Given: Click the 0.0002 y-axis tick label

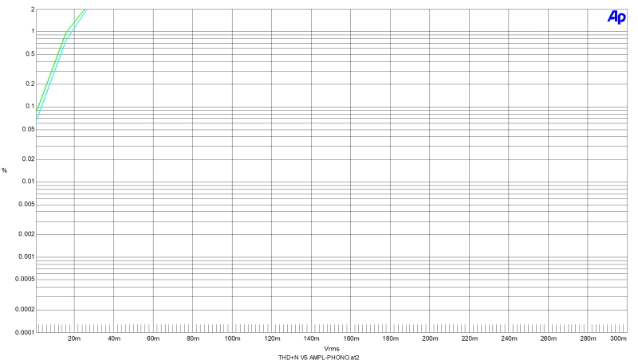Looking at the screenshot, I should click(26, 309).
